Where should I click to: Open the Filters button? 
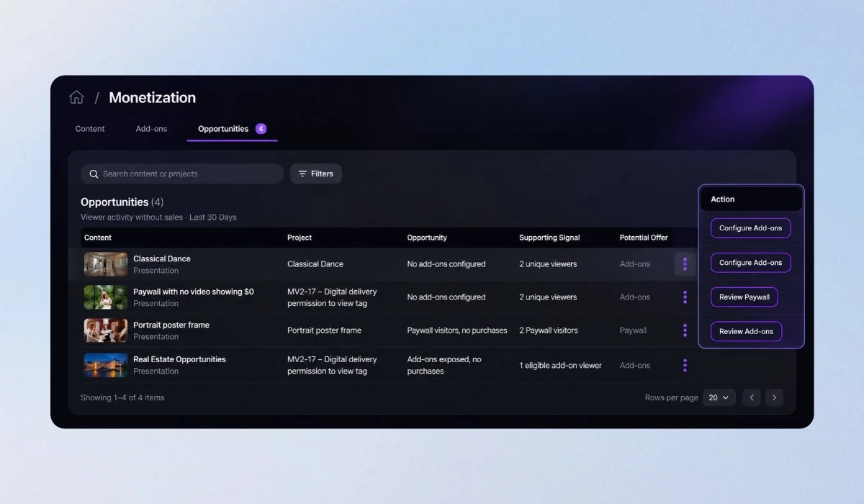pyautogui.click(x=316, y=174)
